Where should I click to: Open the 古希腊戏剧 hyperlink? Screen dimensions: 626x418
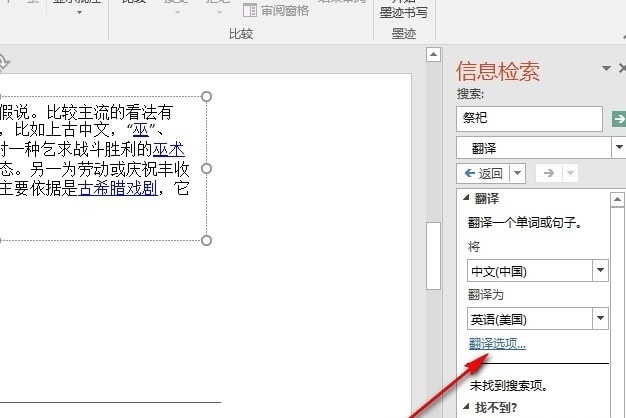point(118,188)
